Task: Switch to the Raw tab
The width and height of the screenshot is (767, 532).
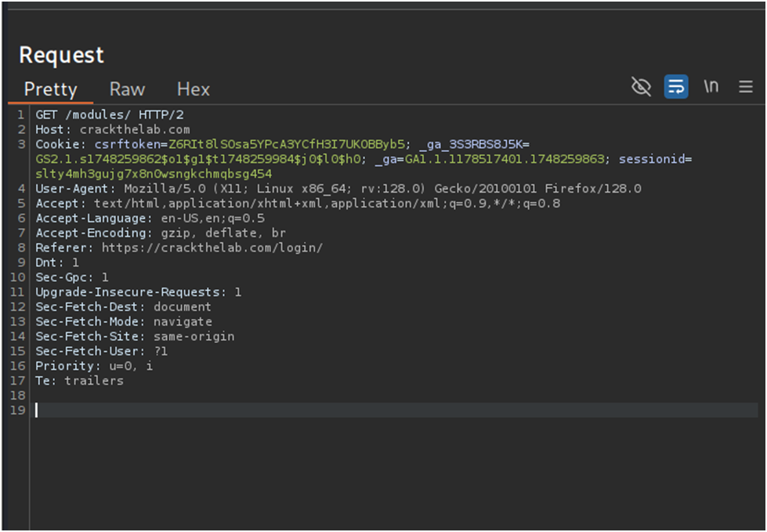Action: pos(126,89)
